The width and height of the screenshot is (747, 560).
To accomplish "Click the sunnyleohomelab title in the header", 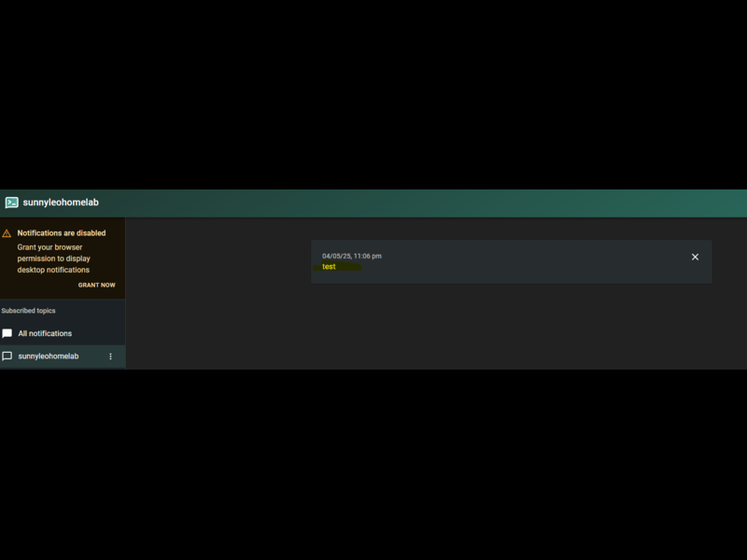I will [x=61, y=203].
